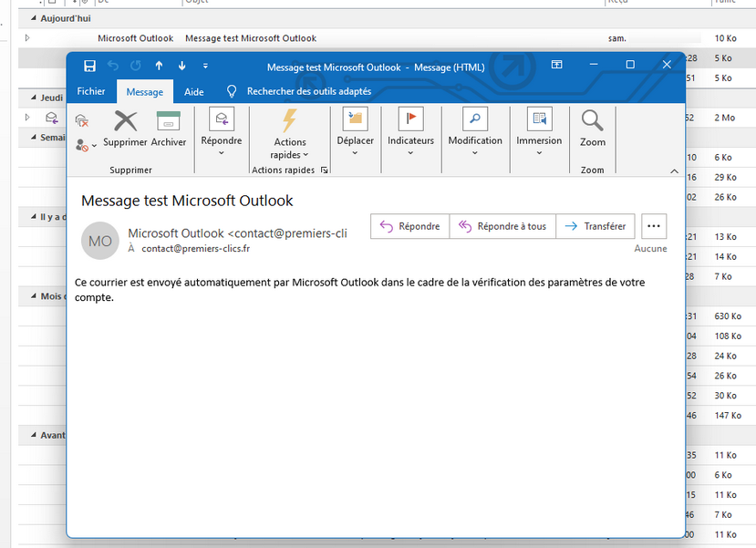This screenshot has width=756, height=548.
Task: Click the sender Microsoft Outlook address
Action: click(x=237, y=233)
